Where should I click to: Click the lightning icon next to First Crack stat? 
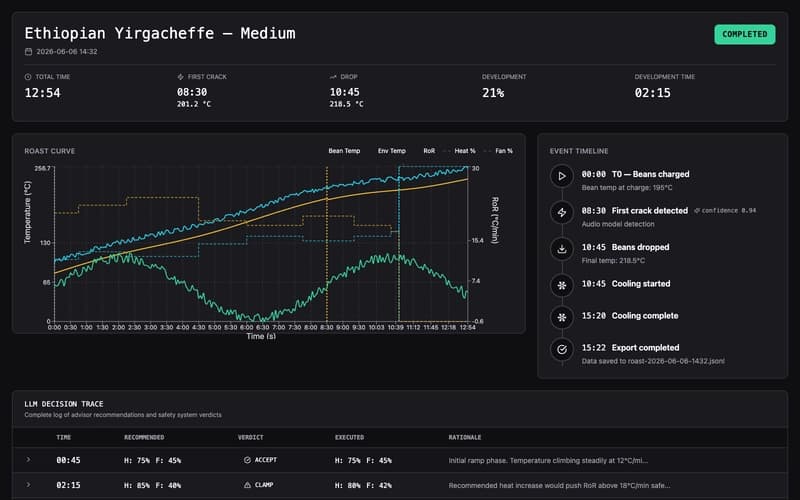coord(180,77)
